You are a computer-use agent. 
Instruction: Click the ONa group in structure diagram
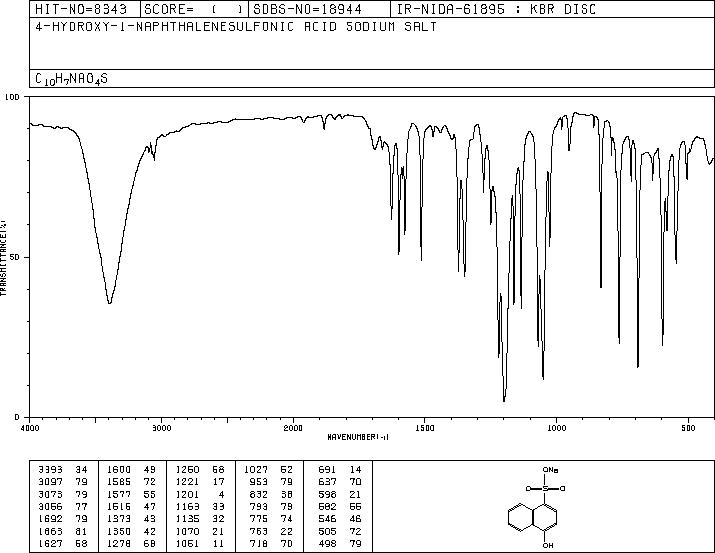(x=550, y=470)
